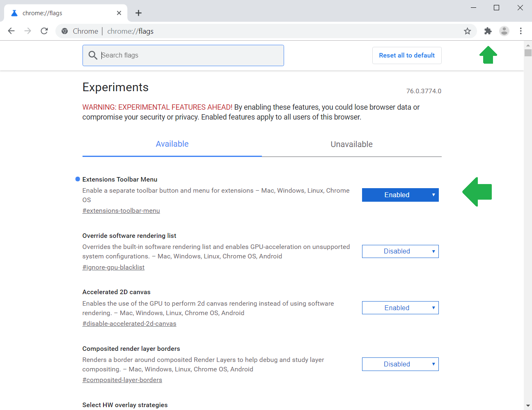Reload the chrome://flags page

pyautogui.click(x=44, y=31)
